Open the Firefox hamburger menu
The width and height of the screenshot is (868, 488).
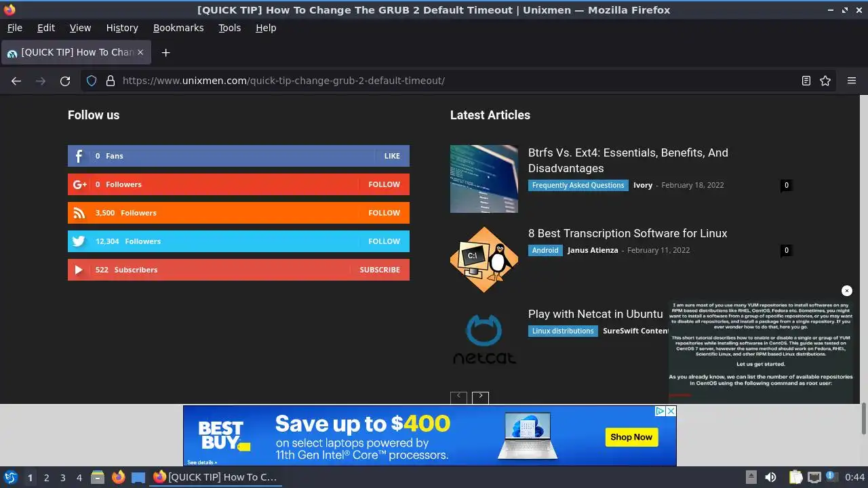click(852, 81)
